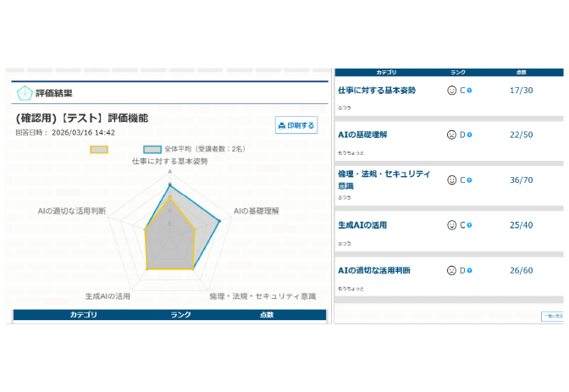Click the 一覧に戻る button at bottom right
Screen dimensions: 569x392
point(553,316)
